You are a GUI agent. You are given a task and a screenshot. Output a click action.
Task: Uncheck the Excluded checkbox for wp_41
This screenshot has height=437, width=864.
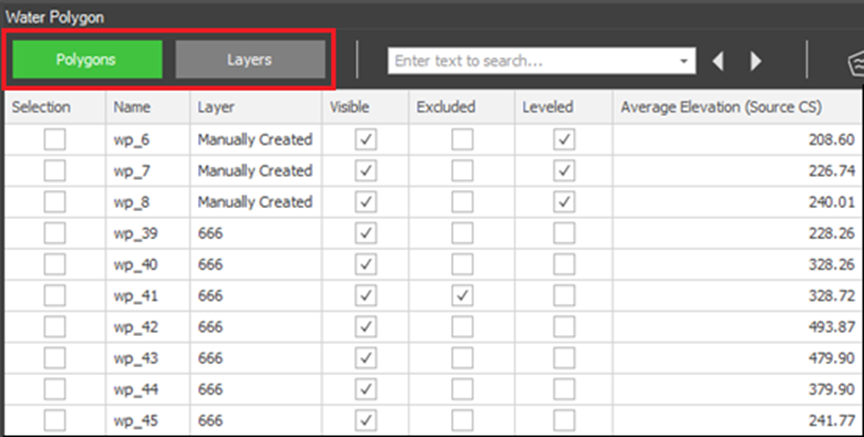[462, 295]
